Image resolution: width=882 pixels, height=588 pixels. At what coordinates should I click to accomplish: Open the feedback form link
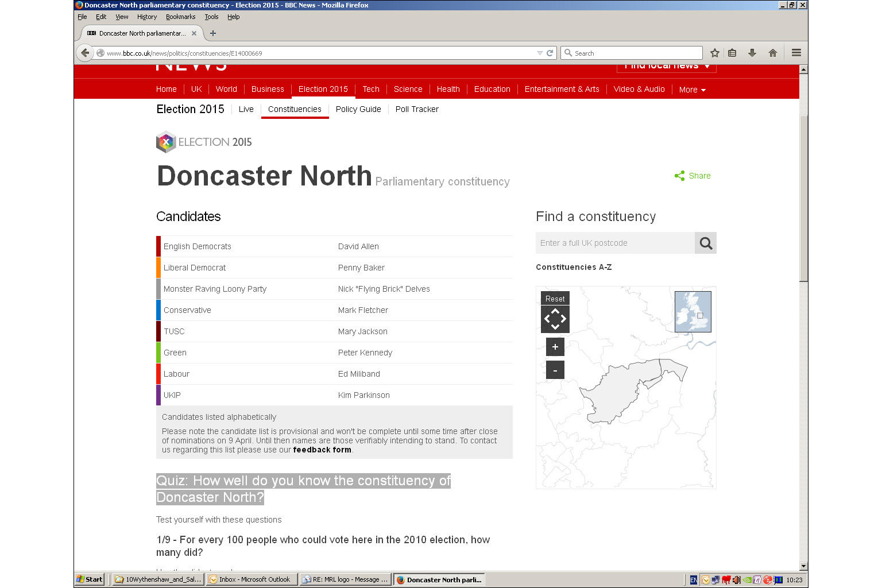(322, 450)
